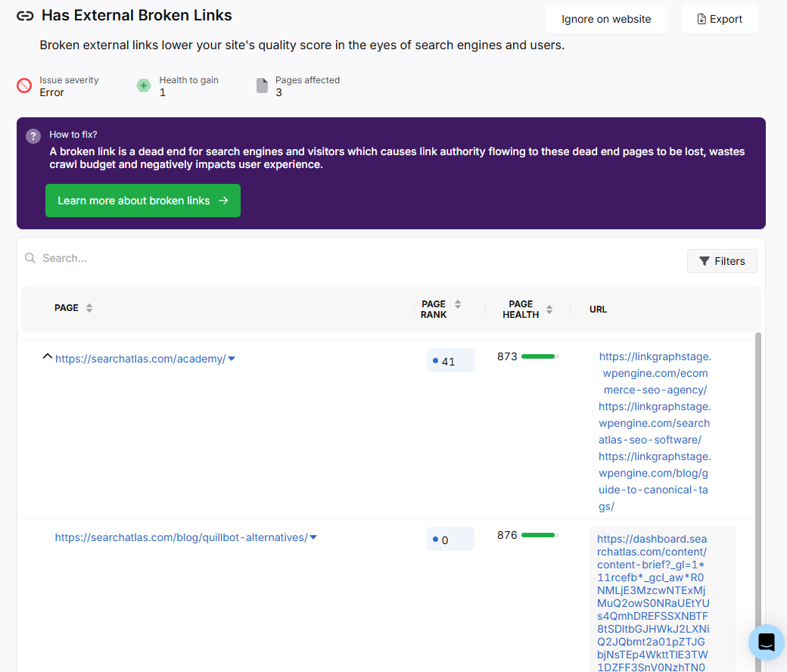This screenshot has height=672, width=787.
Task: Open the dropdown beside quillbot-alternatives page link
Action: pos(313,537)
